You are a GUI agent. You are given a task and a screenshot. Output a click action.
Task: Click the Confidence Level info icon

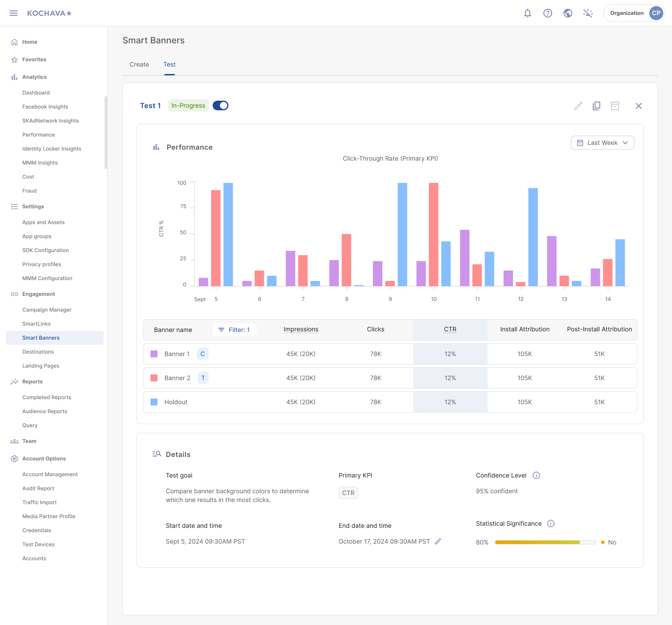536,475
